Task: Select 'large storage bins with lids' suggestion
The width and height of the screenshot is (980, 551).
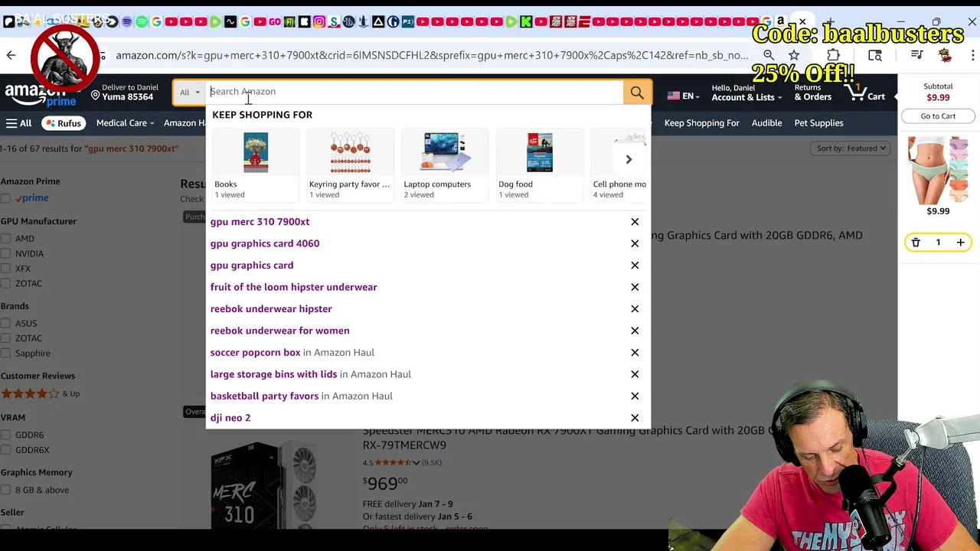Action: (x=310, y=374)
